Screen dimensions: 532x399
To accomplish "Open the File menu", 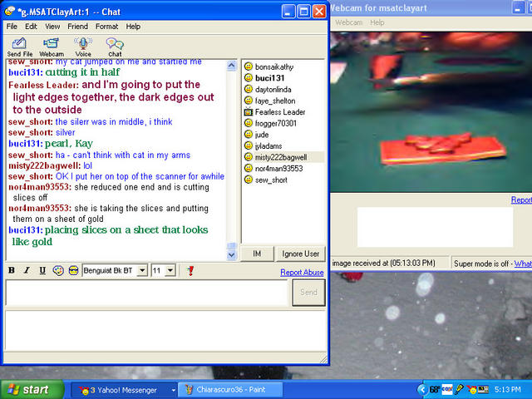I will (12, 27).
